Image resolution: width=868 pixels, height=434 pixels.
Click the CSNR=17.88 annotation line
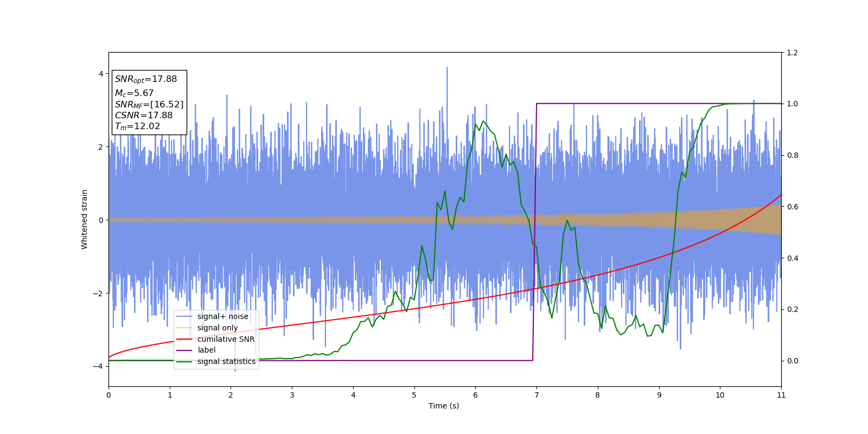coord(144,115)
